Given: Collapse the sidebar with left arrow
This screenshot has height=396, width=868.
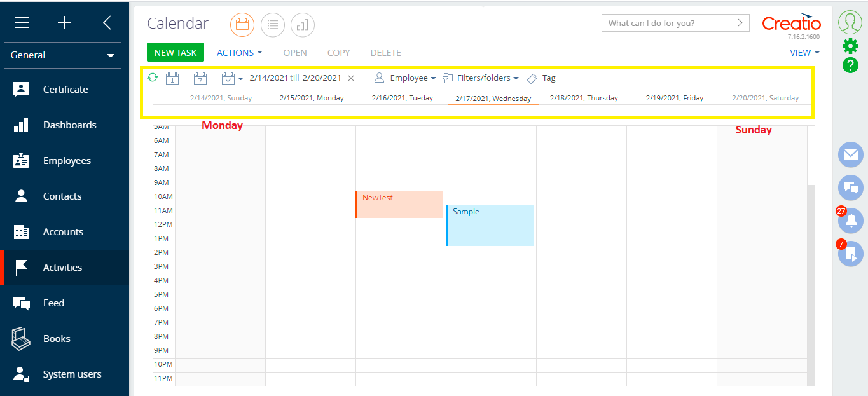Looking at the screenshot, I should point(107,23).
